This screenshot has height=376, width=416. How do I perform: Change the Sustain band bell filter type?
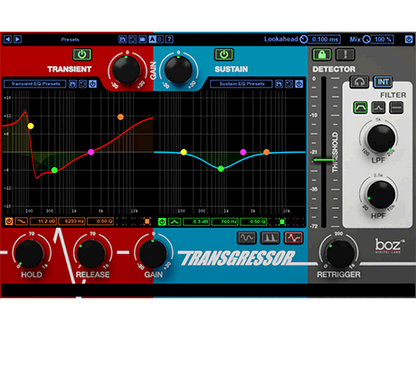[x=174, y=221]
